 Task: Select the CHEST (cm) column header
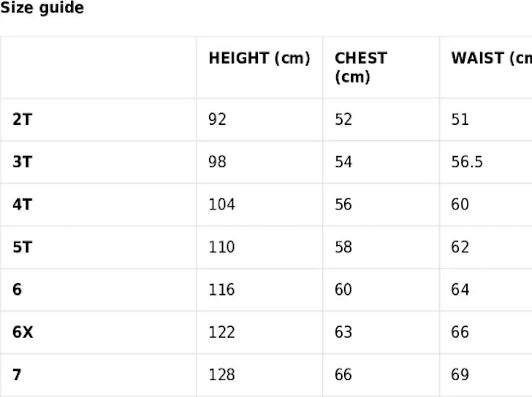[361, 68]
